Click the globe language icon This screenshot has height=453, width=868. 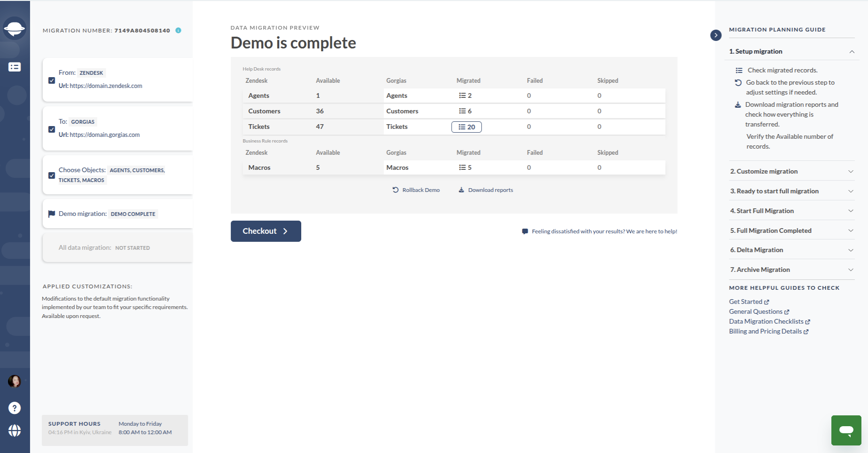(x=15, y=430)
